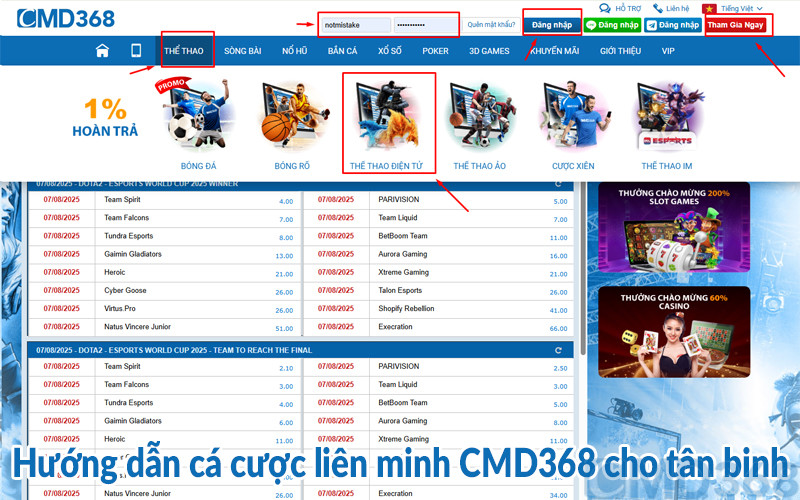Open the KHUYẾN MÃI menu
Screen dimensions: 800x500
[555, 51]
